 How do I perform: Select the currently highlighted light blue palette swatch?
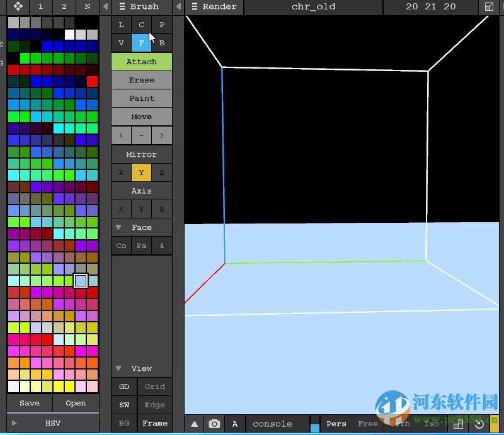tap(80, 281)
